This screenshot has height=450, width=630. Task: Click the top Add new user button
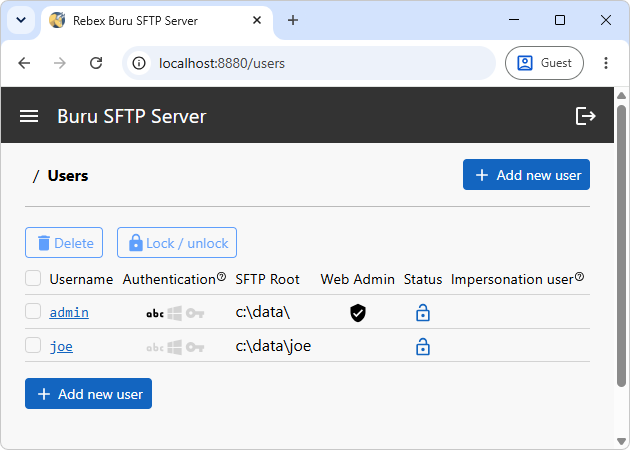pyautogui.click(x=526, y=175)
